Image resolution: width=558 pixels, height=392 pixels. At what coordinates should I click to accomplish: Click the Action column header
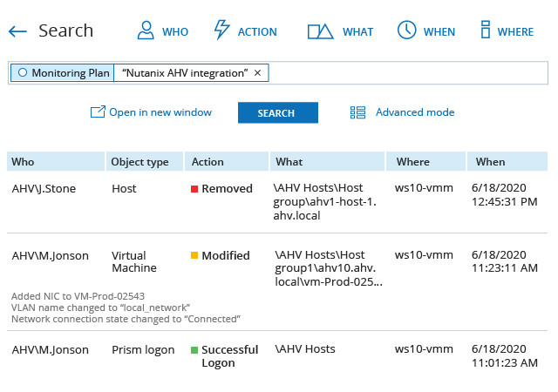coord(208,162)
